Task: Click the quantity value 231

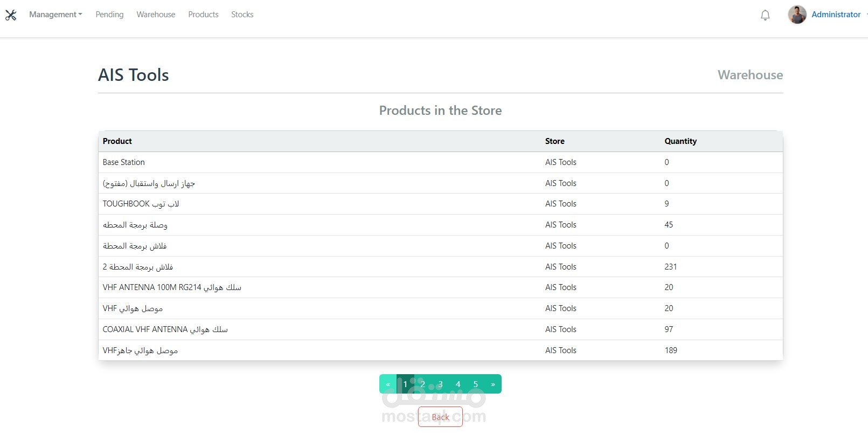Action: 671,267
